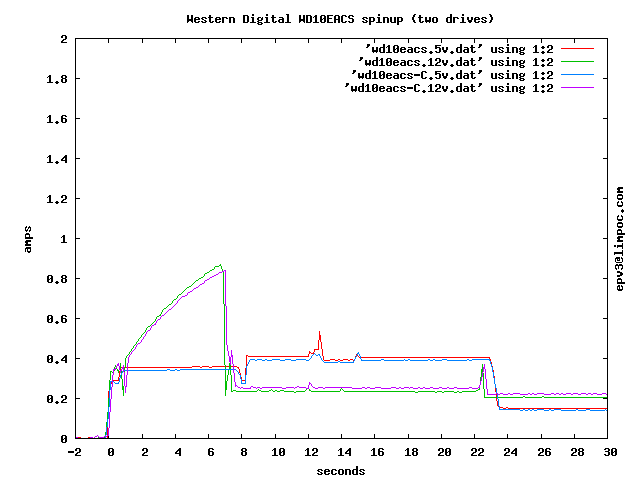
Task: Click x-axis value 16
Action: point(378,452)
